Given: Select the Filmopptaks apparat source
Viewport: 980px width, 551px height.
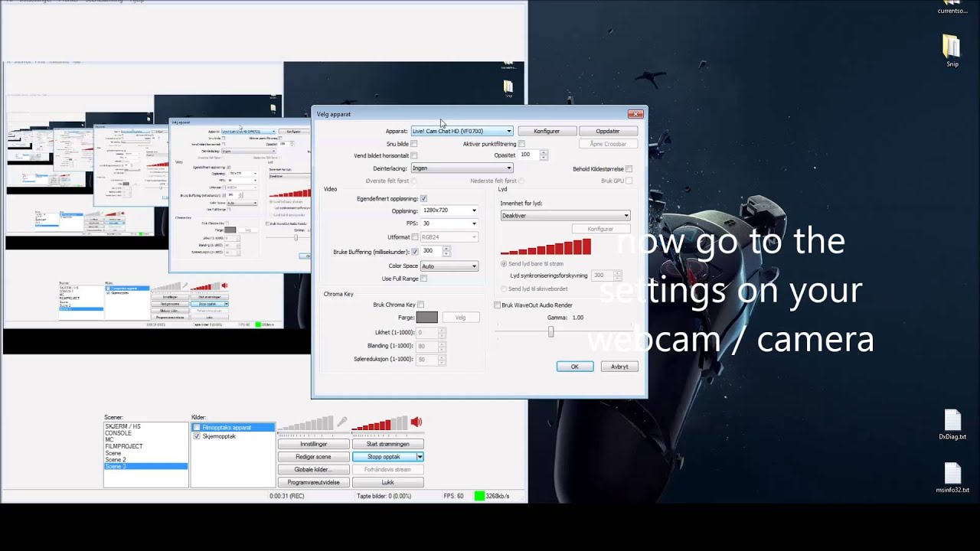Looking at the screenshot, I should tap(233, 428).
